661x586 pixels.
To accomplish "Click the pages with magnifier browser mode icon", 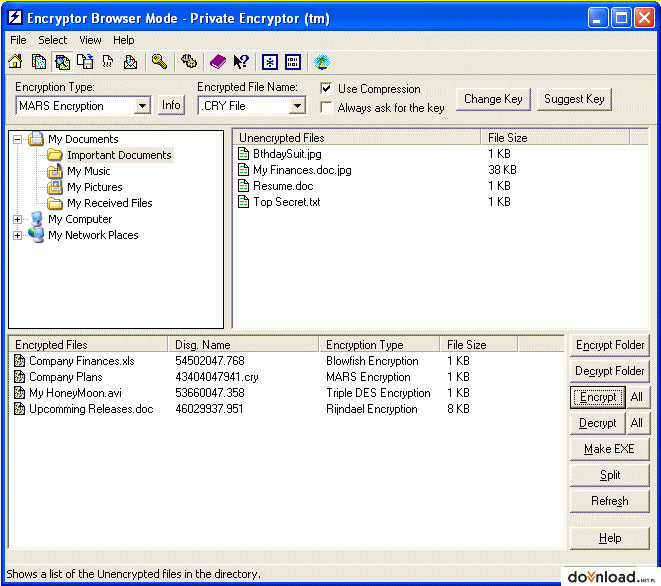I will coord(62,62).
